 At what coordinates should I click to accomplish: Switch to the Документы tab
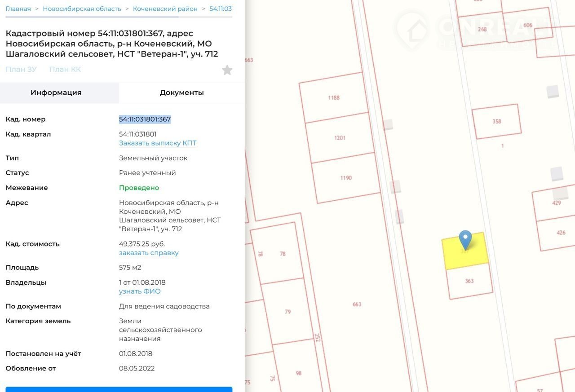[181, 92]
